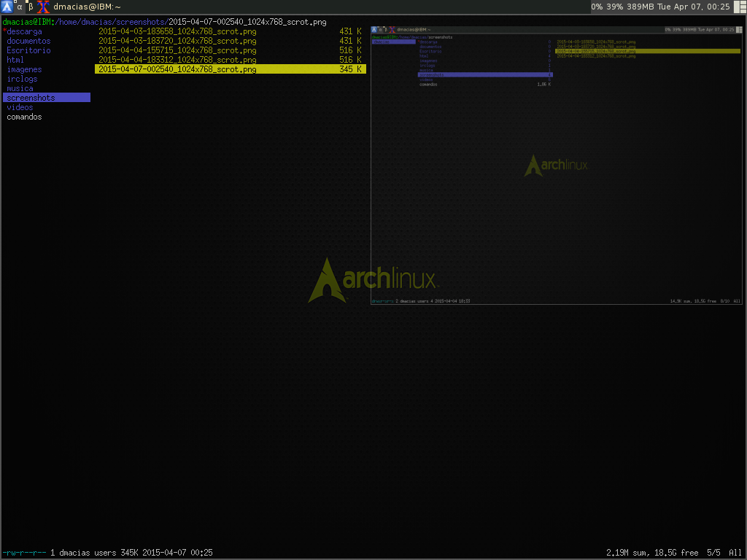Click the /home/dmacias/screenshots/ path segment
The image size is (747, 560).
coord(112,22)
